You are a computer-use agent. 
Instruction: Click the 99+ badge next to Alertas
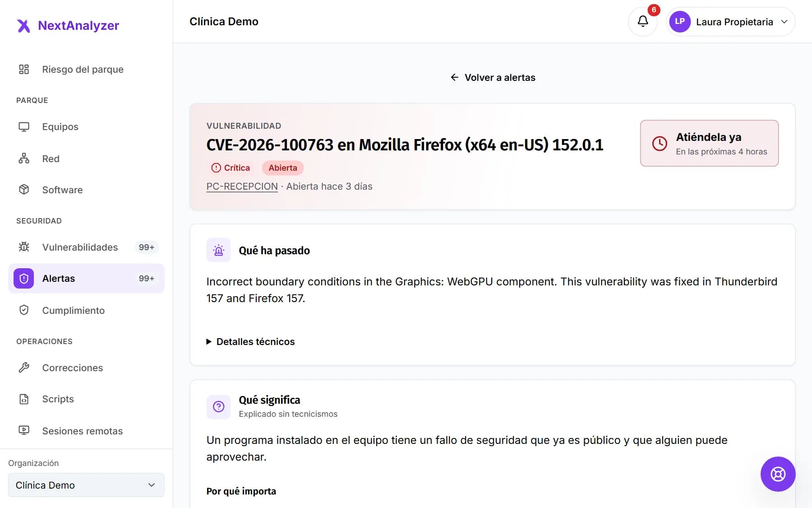tap(147, 279)
